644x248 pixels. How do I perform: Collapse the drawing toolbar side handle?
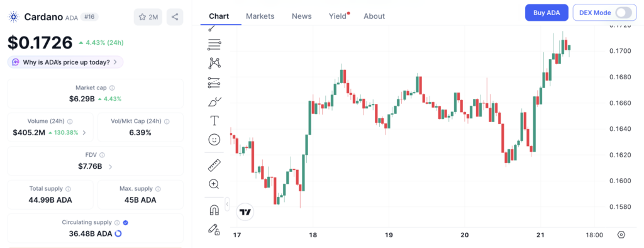(x=227, y=203)
